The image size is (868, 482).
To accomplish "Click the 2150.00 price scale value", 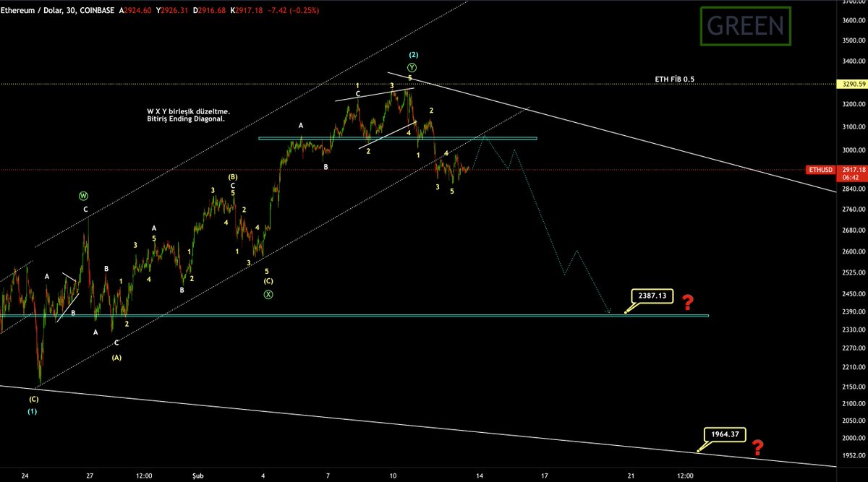I will (852, 387).
